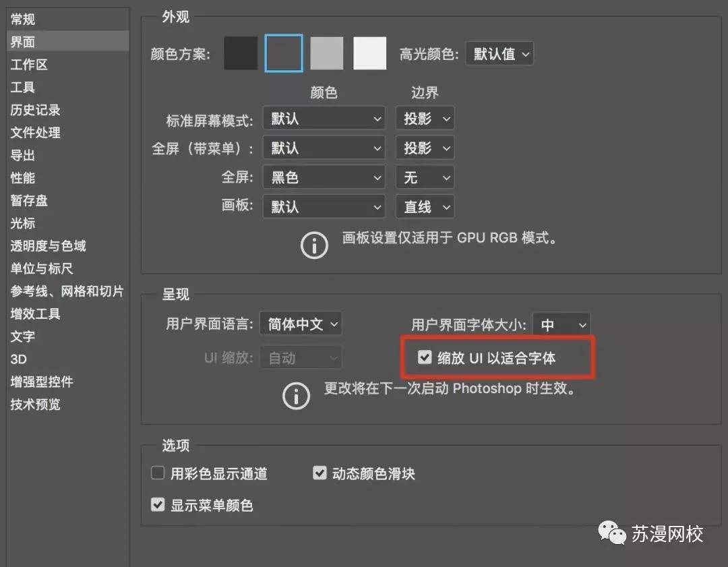This screenshot has width=728, height=567.
Task: Uncheck 动态颜色滑块
Action: 319,473
